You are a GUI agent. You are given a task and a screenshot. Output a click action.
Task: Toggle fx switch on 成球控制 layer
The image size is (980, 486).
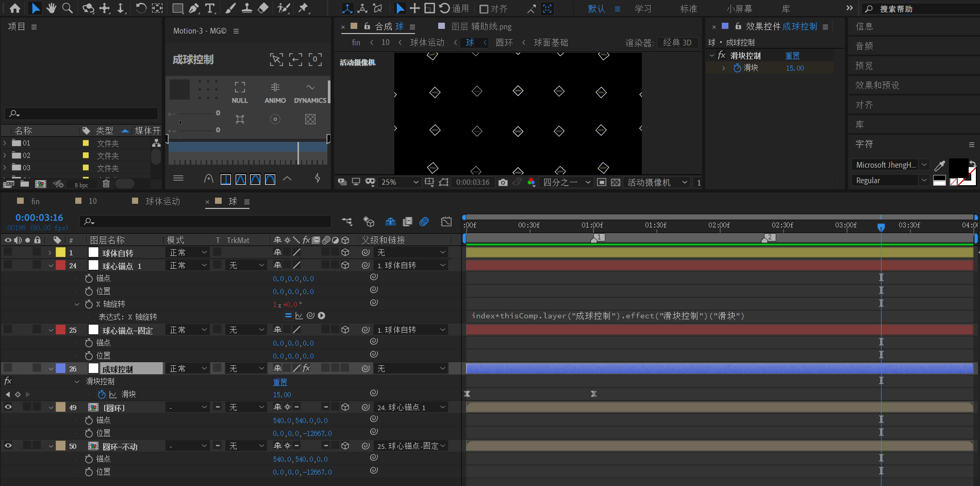(306, 368)
